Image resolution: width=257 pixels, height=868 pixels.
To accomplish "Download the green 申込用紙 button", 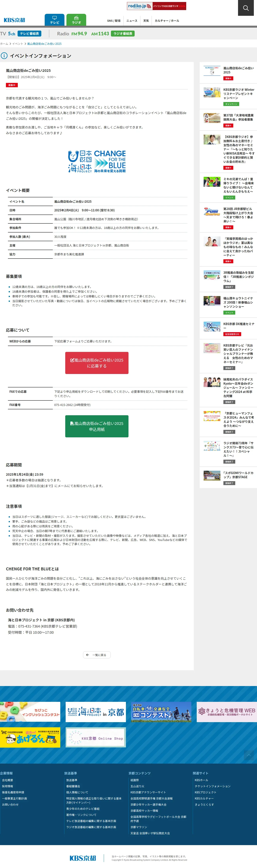I will 97,426.
